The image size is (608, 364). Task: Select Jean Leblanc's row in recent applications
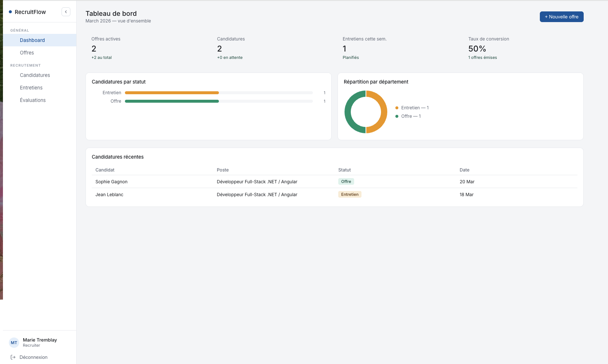pyautogui.click(x=258, y=194)
